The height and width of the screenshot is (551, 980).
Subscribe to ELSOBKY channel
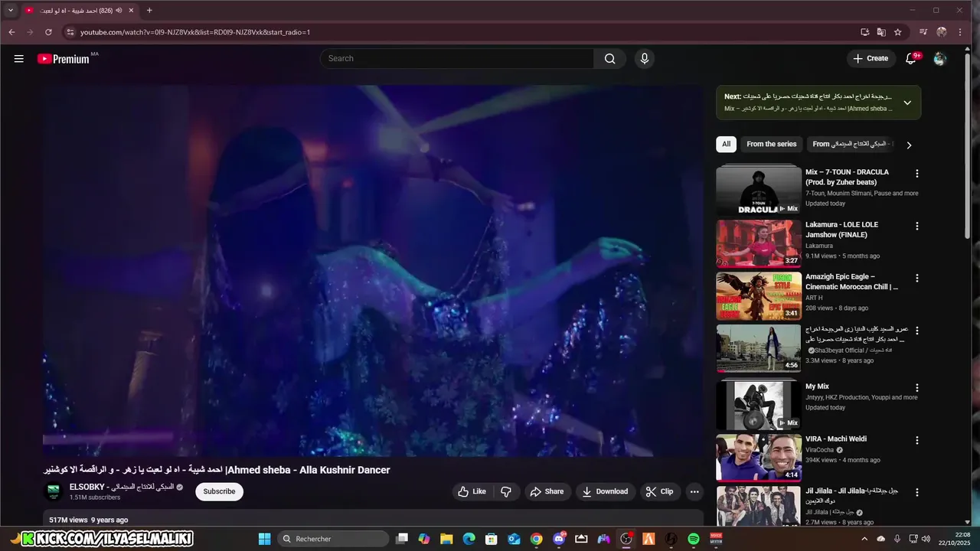coord(219,492)
